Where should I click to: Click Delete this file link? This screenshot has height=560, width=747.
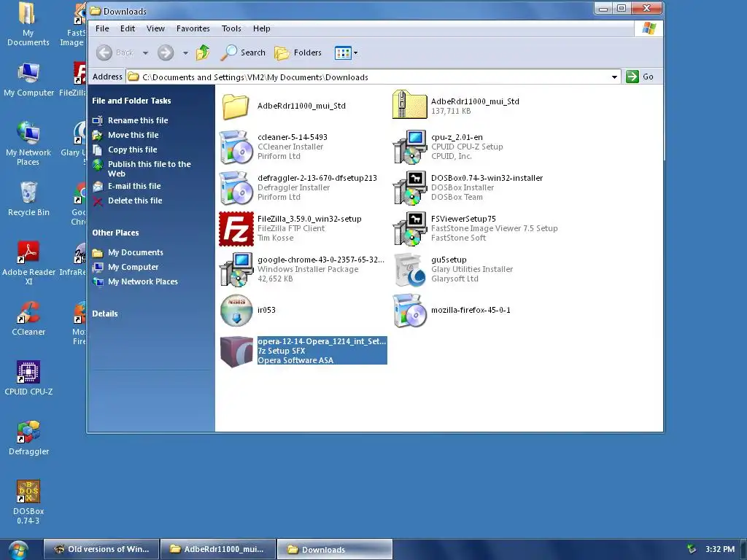(x=135, y=201)
